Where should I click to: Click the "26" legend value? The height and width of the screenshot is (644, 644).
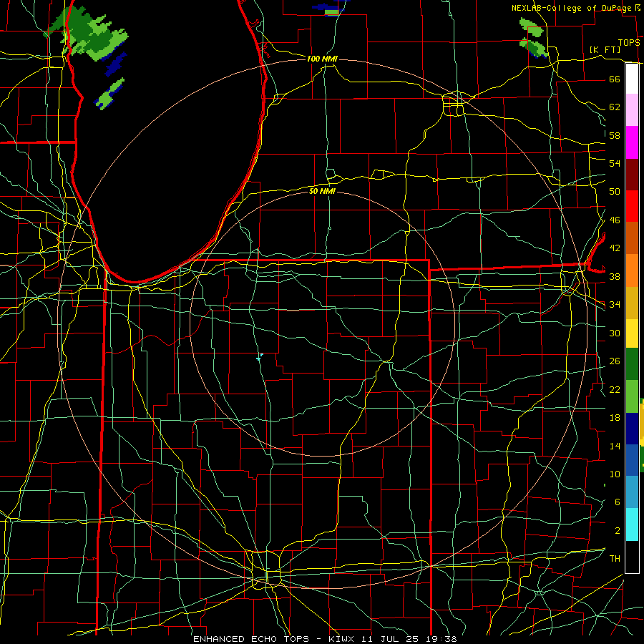click(615, 361)
